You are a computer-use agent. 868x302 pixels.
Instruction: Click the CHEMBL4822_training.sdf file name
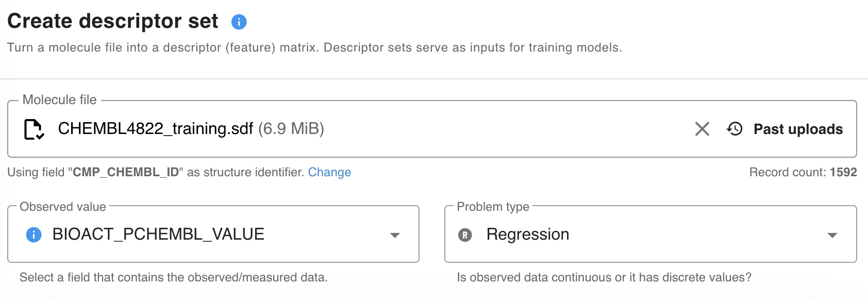155,128
